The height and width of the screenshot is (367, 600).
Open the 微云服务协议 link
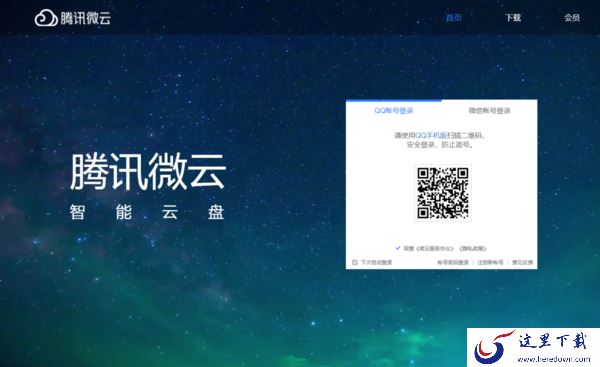[x=435, y=248]
